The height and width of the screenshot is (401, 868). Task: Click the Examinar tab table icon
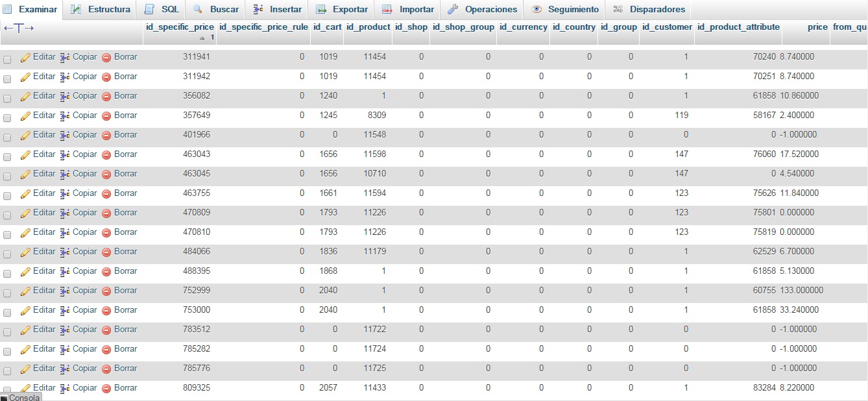pyautogui.click(x=8, y=10)
